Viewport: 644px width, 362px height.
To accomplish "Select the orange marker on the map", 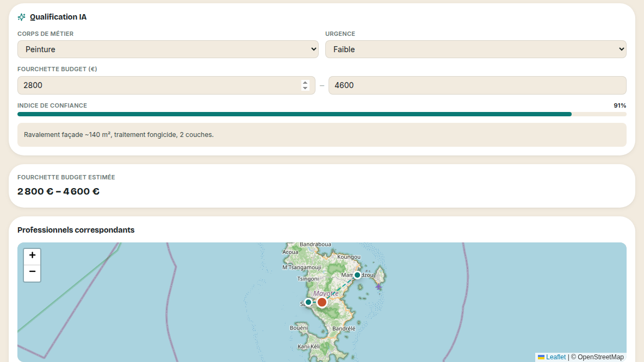I will (x=321, y=303).
